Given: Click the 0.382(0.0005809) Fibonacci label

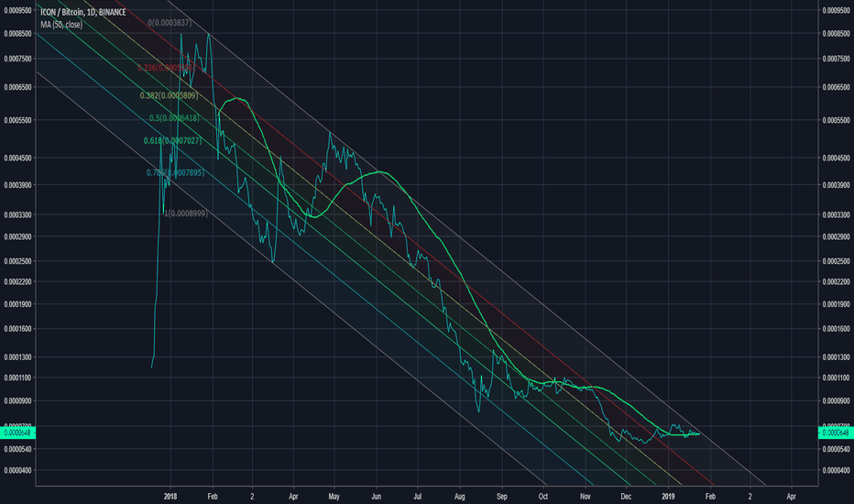Looking at the screenshot, I should click(169, 96).
